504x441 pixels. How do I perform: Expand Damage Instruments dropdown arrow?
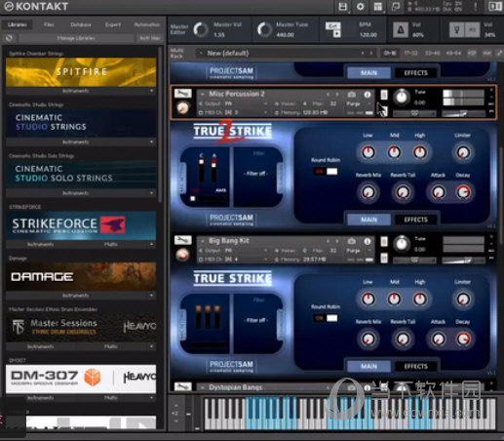point(151,296)
